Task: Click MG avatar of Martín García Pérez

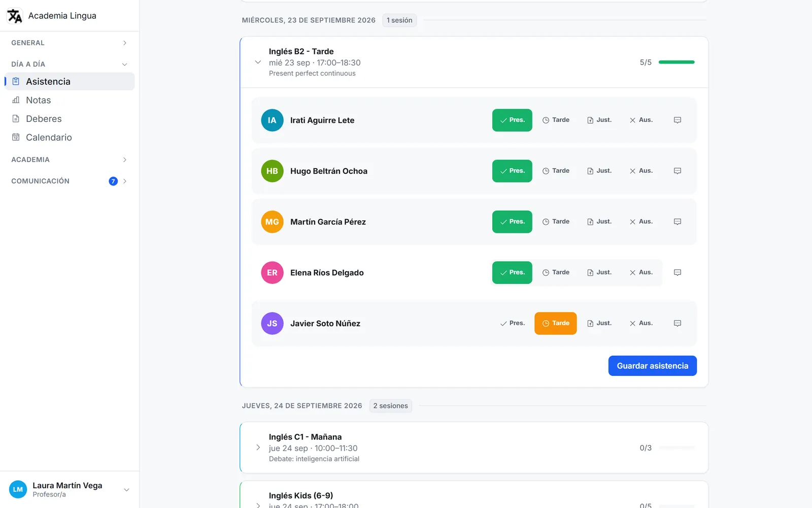Action: (x=272, y=222)
